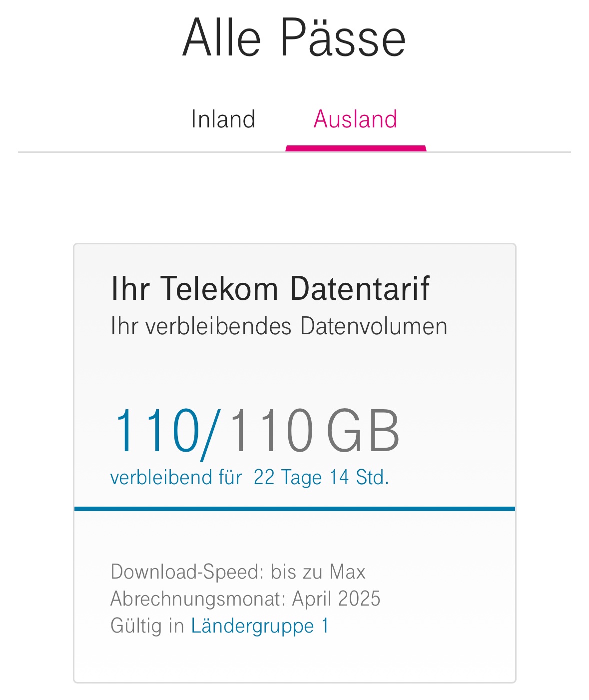This screenshot has height=700, width=589.
Task: Click the blue data usage progress bar
Action: coord(295,509)
